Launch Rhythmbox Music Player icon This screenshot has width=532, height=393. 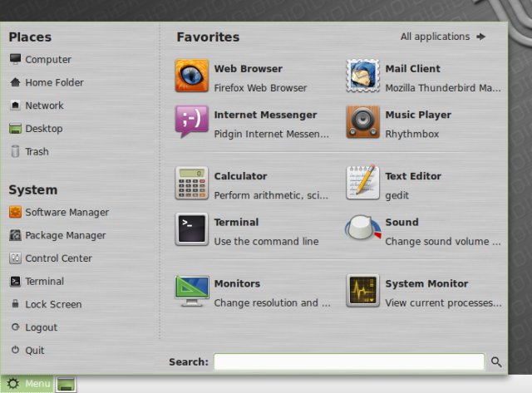coord(362,122)
